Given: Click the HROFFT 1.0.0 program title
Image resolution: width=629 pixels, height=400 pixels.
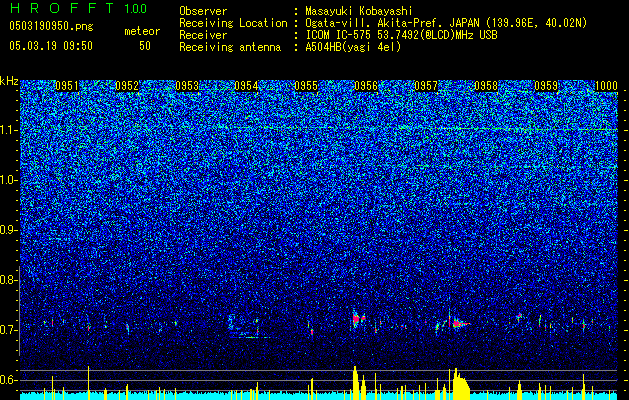Looking at the screenshot, I should tap(78, 8).
